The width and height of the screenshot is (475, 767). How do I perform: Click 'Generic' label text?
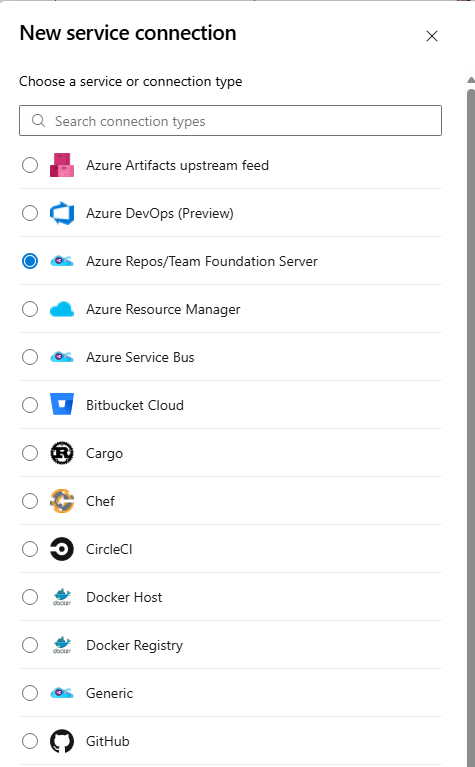coord(110,693)
